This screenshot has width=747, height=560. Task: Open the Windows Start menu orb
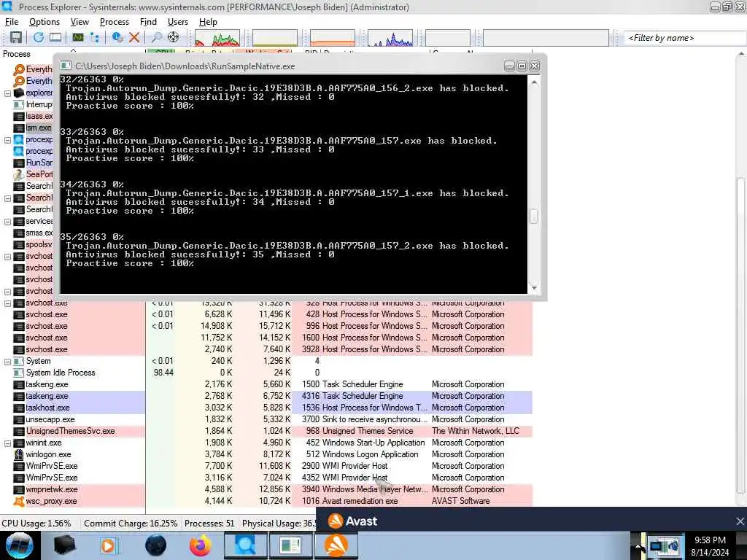[20, 545]
